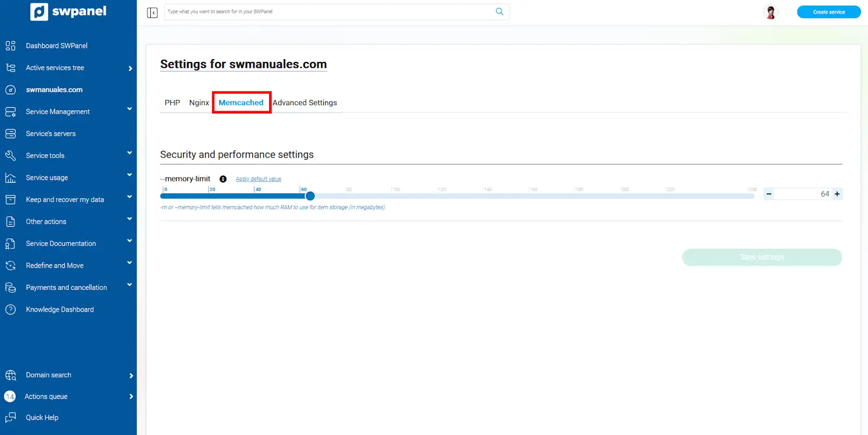Image resolution: width=868 pixels, height=435 pixels.
Task: Click the sidebar collapse icon
Action: pos(152,12)
